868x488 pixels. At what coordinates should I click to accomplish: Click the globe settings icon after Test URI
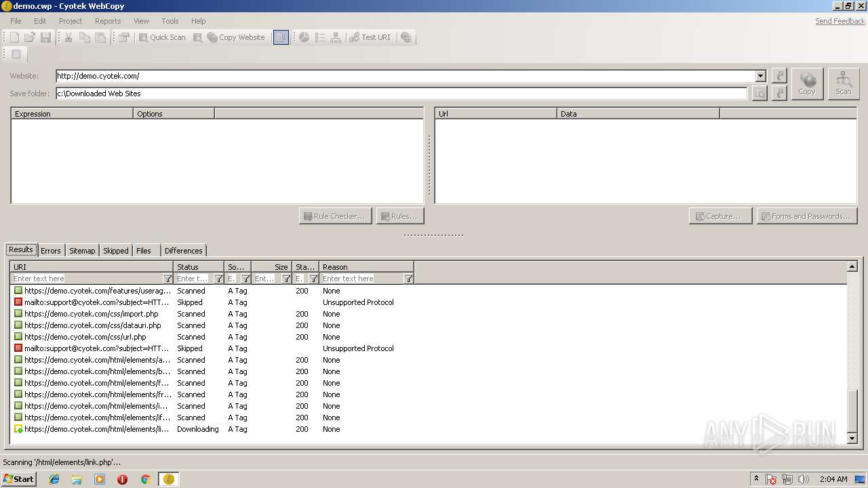point(406,38)
